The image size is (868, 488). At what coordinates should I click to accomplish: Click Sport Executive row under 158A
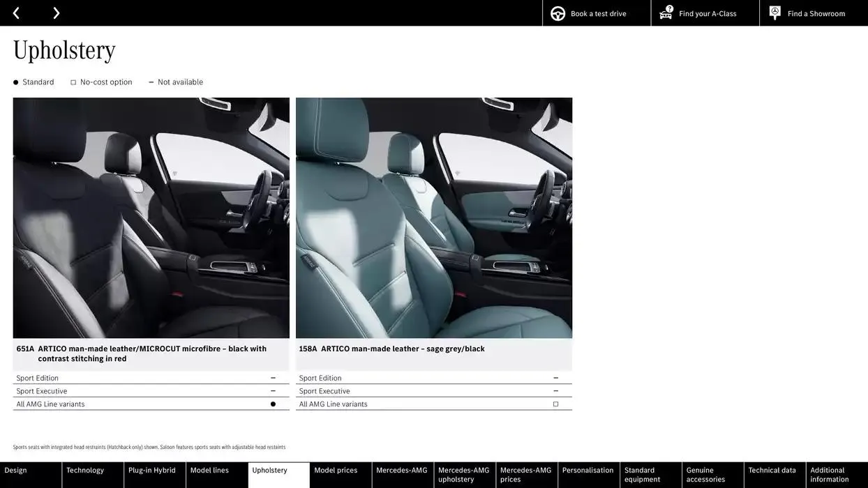434,391
